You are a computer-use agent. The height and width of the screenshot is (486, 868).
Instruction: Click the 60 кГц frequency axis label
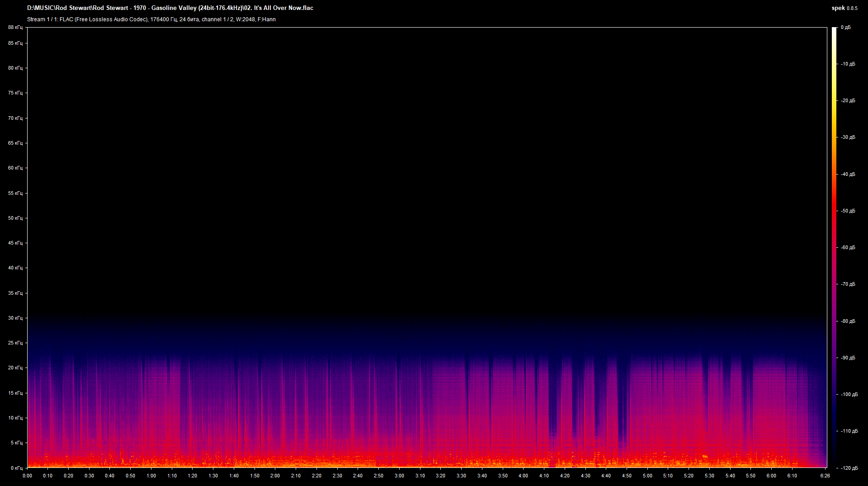tap(15, 168)
